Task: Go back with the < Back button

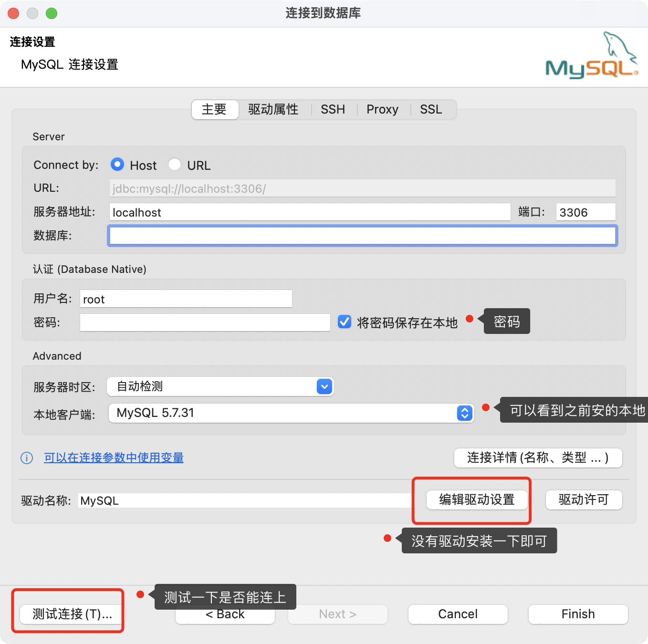Action: [225, 615]
